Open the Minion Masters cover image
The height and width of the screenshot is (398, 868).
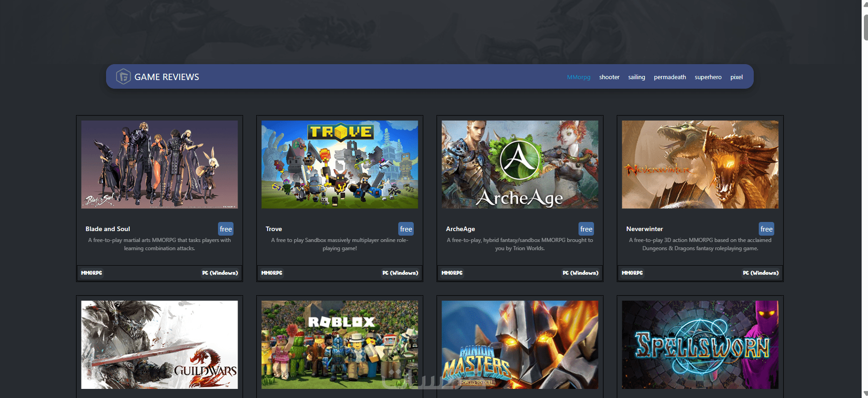point(520,345)
